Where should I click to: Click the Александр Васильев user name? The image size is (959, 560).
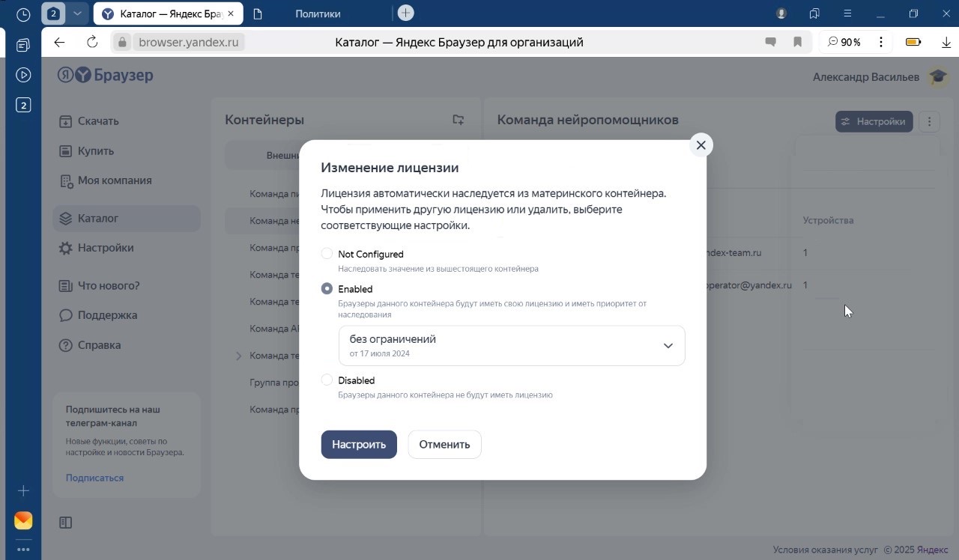866,76
